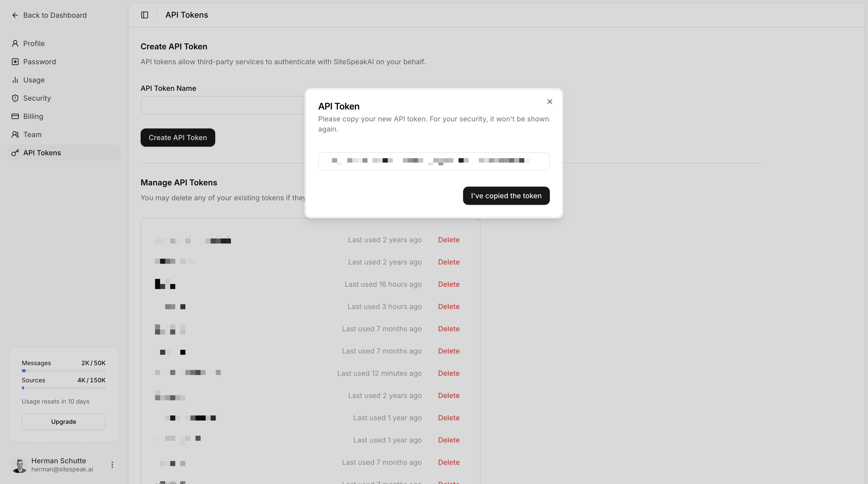Click the API Tokens key icon
Image resolution: width=868 pixels, height=484 pixels.
click(15, 152)
